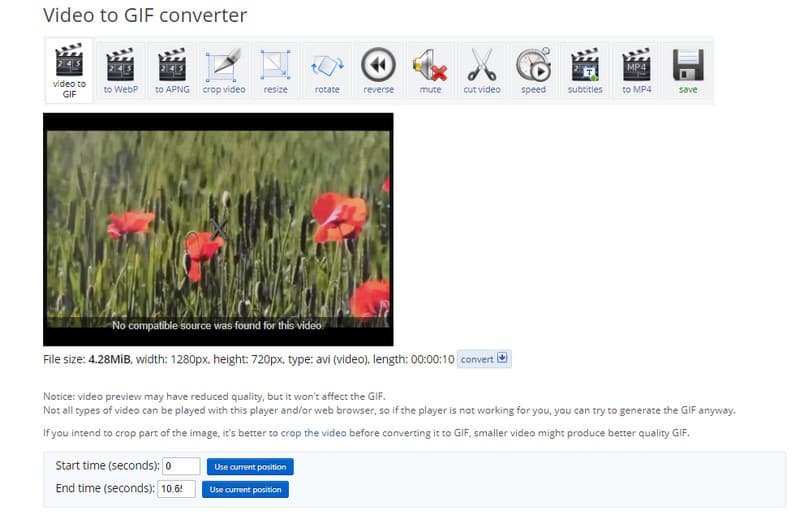
Task: Mute the video audio
Action: (430, 70)
